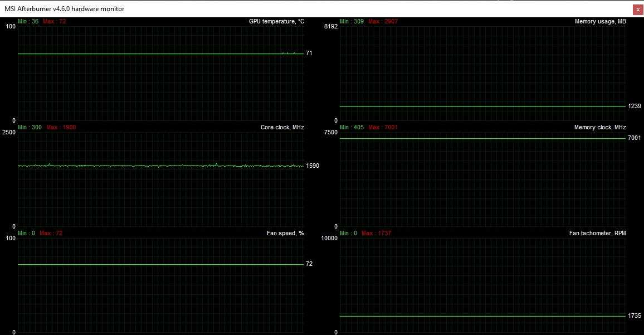Select the GPU temperature graph title
This screenshot has height=335, width=644.
tap(276, 22)
